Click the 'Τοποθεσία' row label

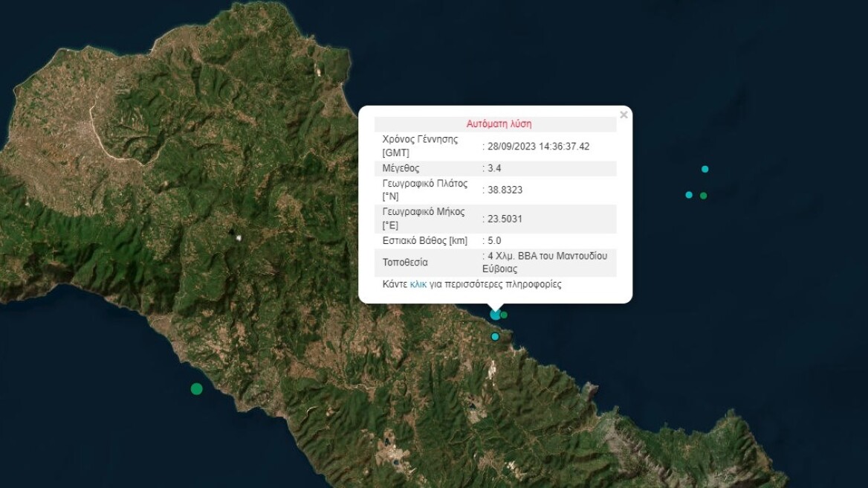pyautogui.click(x=405, y=263)
